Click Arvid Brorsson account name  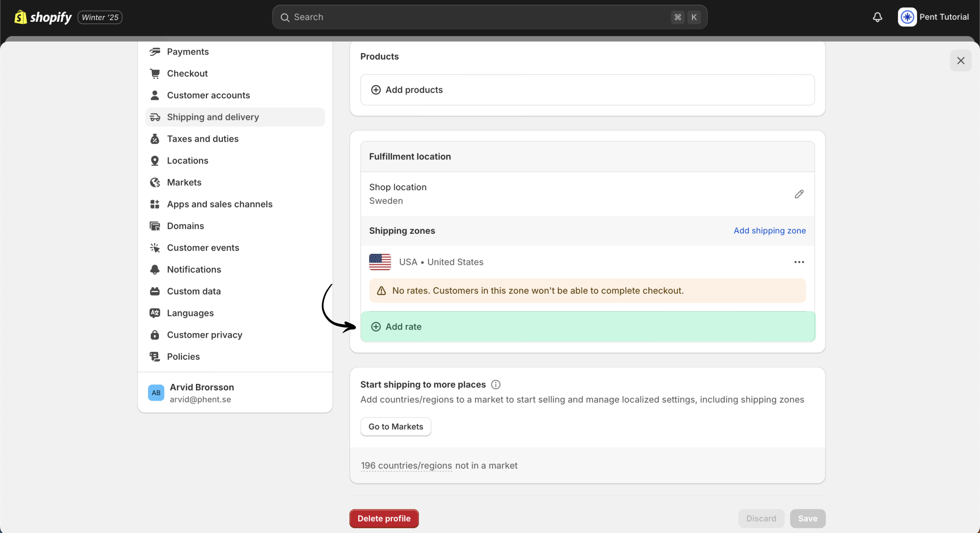(x=202, y=387)
